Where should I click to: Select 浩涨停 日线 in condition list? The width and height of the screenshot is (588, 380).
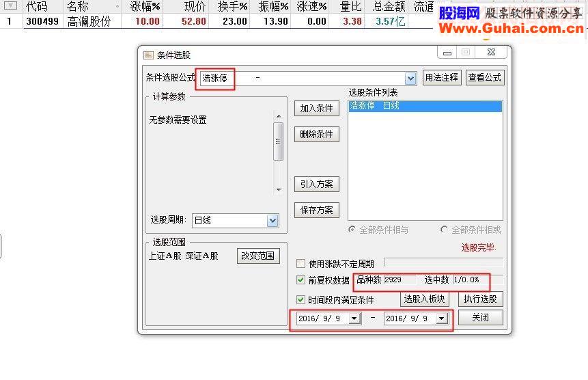(425, 106)
